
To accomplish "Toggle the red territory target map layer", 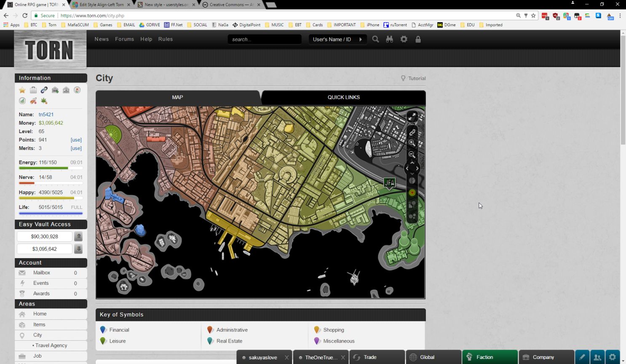I will coord(412,193).
